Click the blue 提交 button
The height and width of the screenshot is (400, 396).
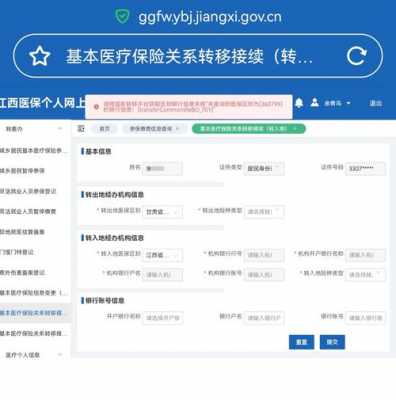tap(332, 342)
